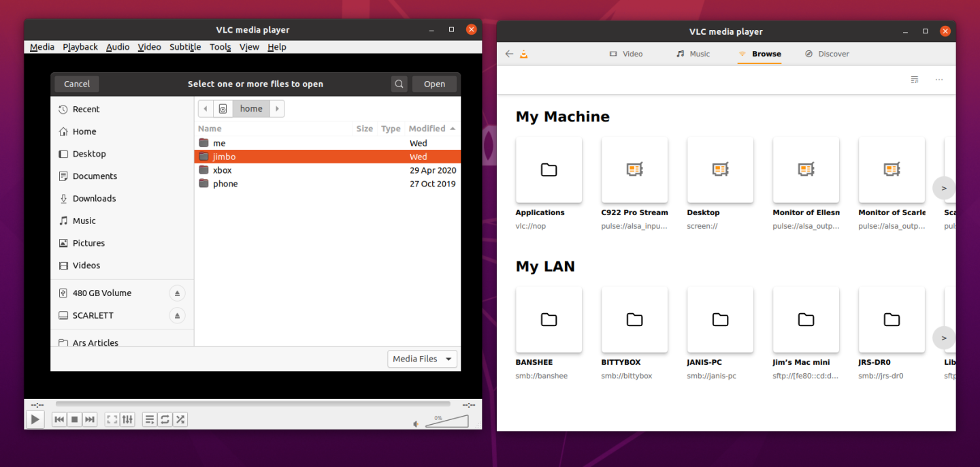Screen dimensions: 980x467
Task: Click the back arrow in the Browse toolbar
Action: tap(509, 54)
